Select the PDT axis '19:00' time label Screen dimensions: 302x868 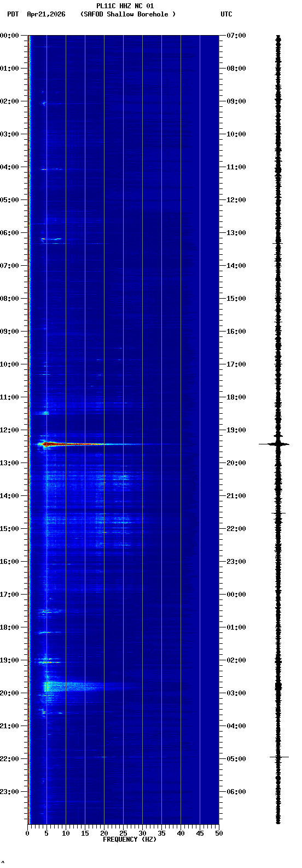(10, 660)
